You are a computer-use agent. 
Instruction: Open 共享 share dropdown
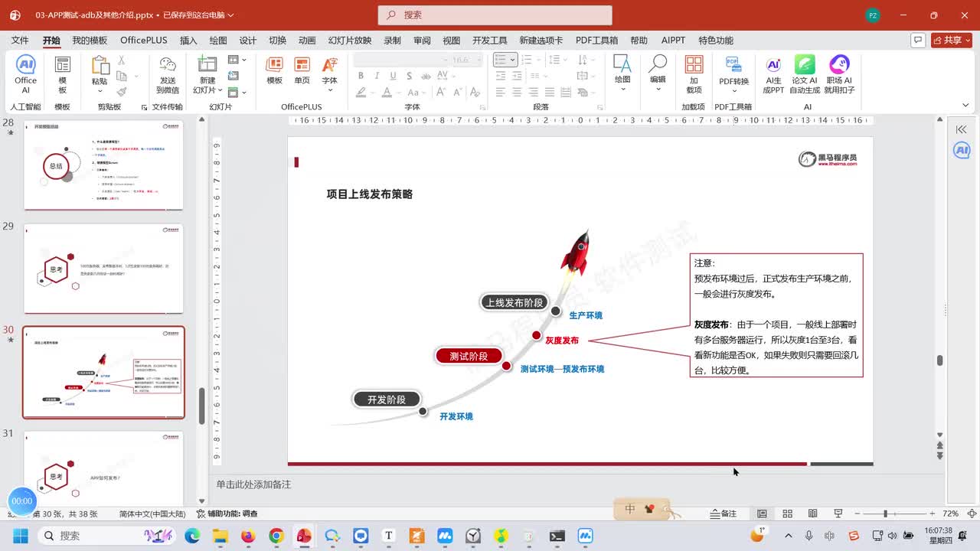coord(952,40)
